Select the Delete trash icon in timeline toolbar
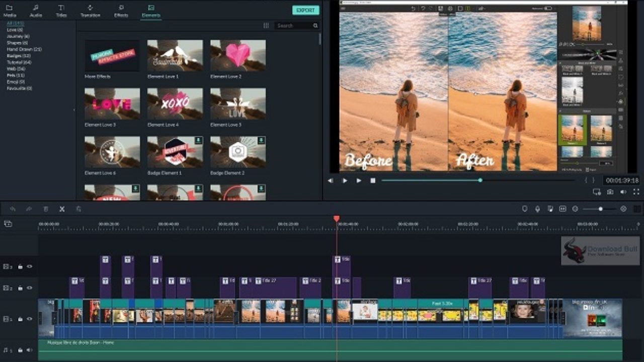This screenshot has width=644, height=362. click(x=46, y=209)
